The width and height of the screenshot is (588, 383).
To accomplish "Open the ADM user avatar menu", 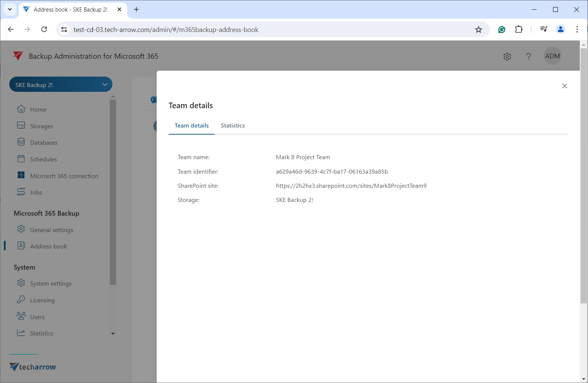I will [x=552, y=56].
